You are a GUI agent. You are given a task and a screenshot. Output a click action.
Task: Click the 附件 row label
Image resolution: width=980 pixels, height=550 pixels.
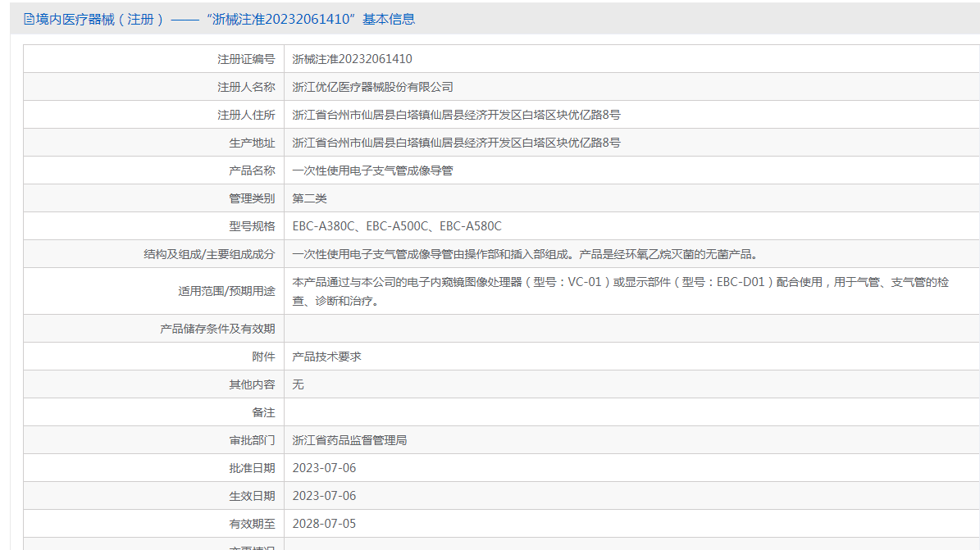[x=264, y=357]
